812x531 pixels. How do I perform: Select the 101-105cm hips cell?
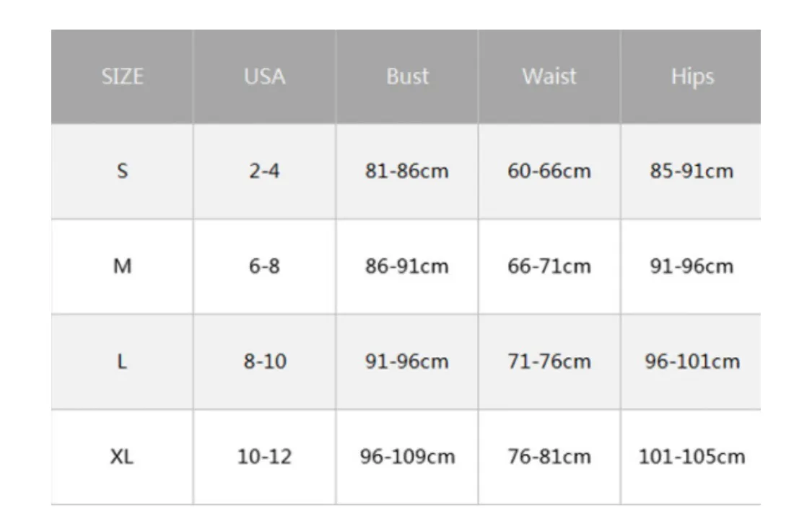click(x=691, y=457)
